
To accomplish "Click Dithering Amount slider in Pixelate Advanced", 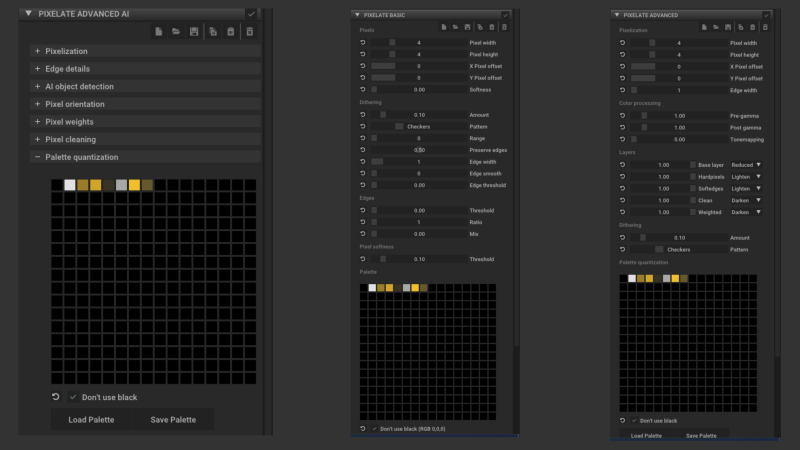I will [x=679, y=238].
